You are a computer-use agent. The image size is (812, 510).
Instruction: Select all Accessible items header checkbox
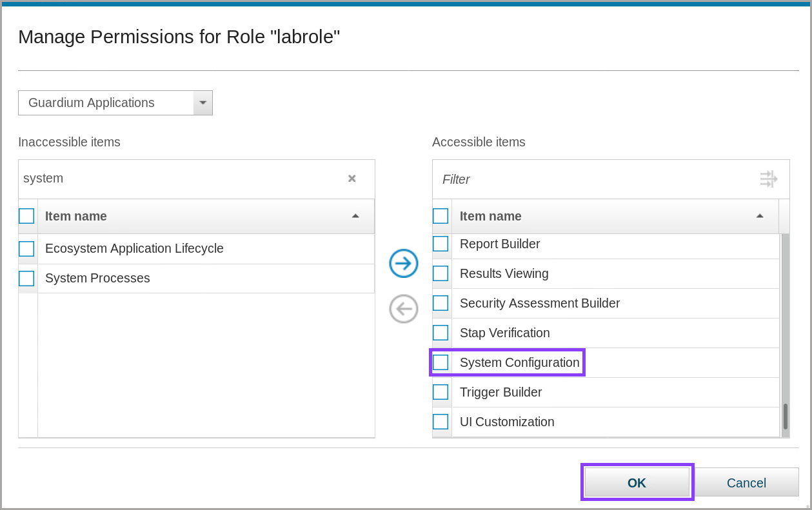coord(441,216)
